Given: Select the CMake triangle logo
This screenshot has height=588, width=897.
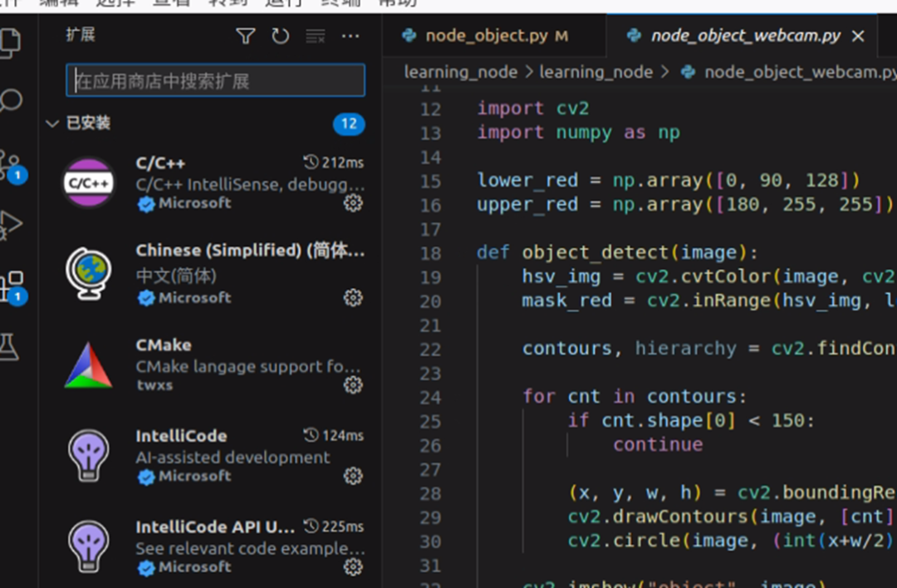Looking at the screenshot, I should [x=88, y=365].
